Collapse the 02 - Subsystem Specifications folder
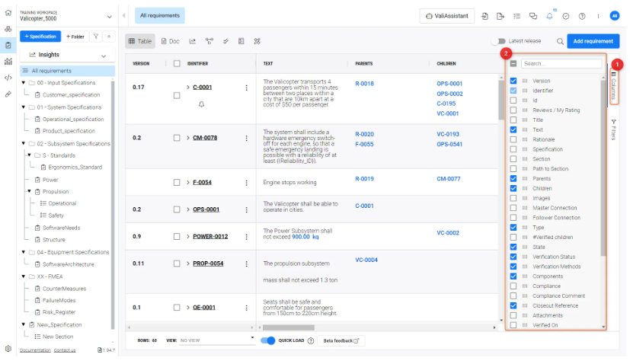The image size is (630, 364). tap(24, 143)
